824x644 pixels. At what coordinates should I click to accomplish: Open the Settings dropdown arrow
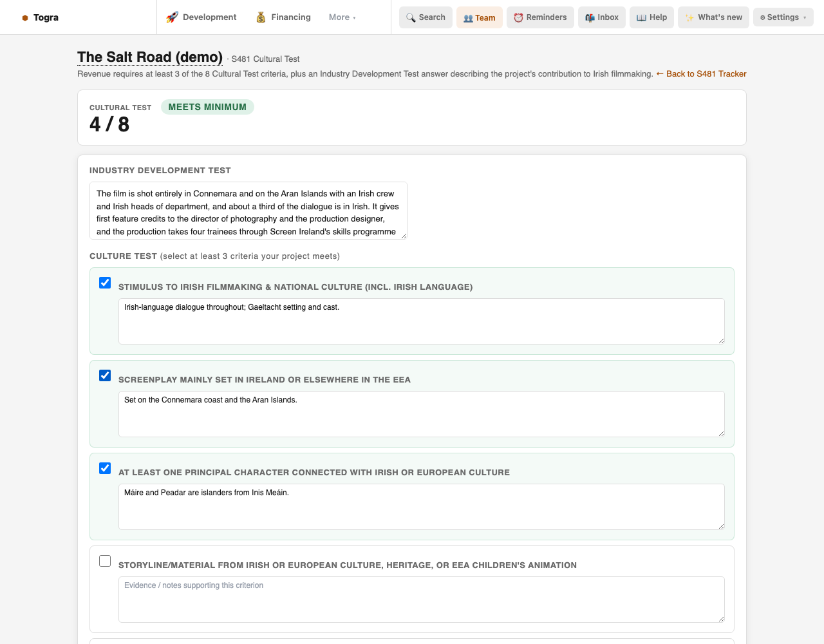805,18
